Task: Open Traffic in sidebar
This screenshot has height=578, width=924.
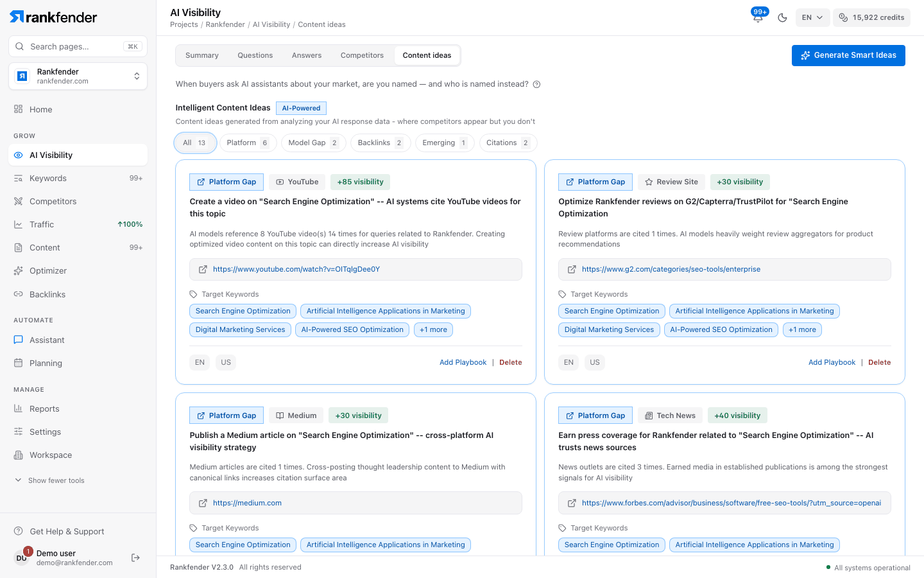Action: (x=78, y=225)
